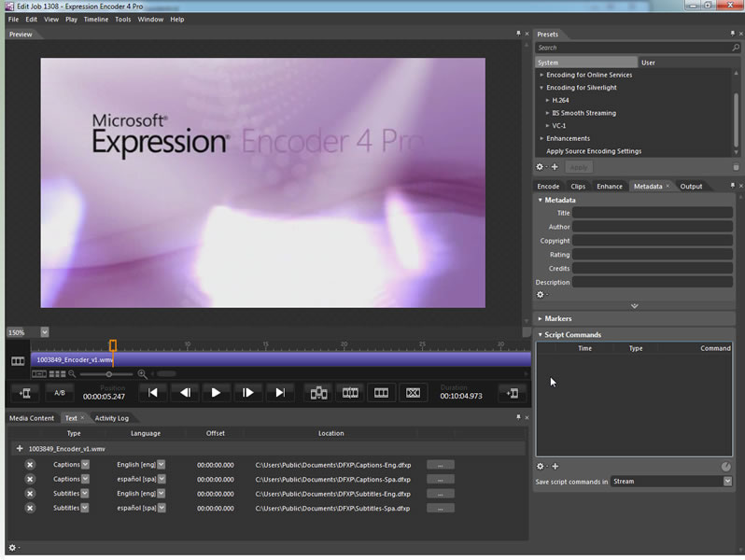Click the timeline fit-to-view icon

click(x=39, y=374)
